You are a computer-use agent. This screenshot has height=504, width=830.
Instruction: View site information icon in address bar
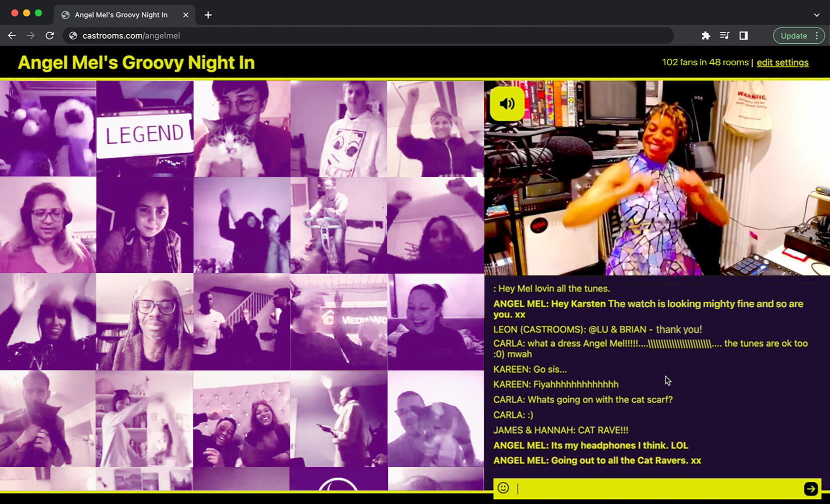[73, 36]
